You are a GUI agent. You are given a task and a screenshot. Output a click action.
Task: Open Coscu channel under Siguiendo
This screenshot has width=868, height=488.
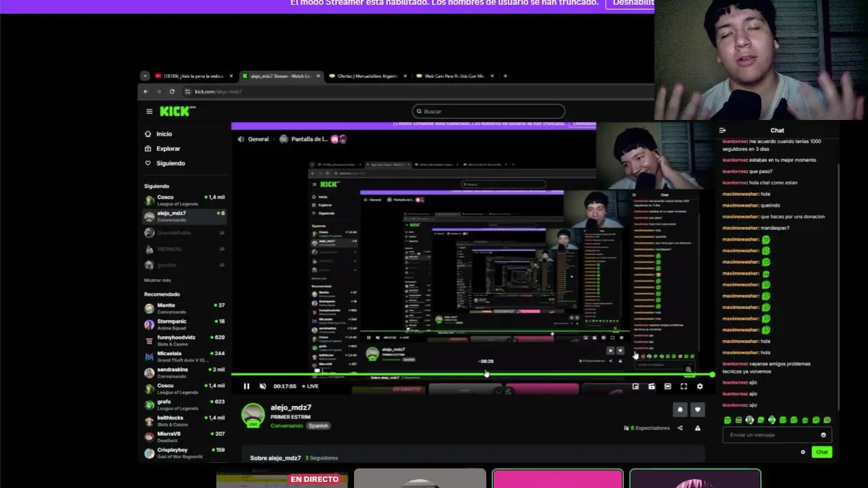point(184,200)
